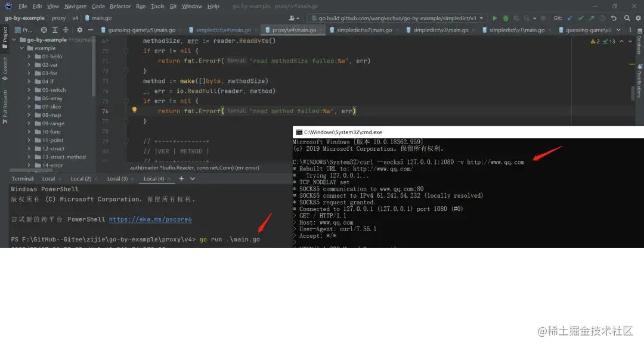Open the aka.ms/pscore6 link

[x=150, y=219]
